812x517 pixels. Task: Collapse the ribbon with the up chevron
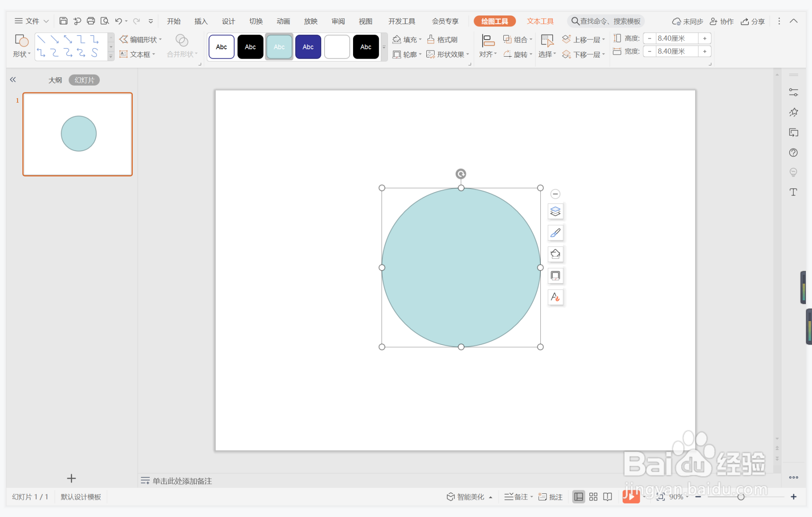(793, 21)
